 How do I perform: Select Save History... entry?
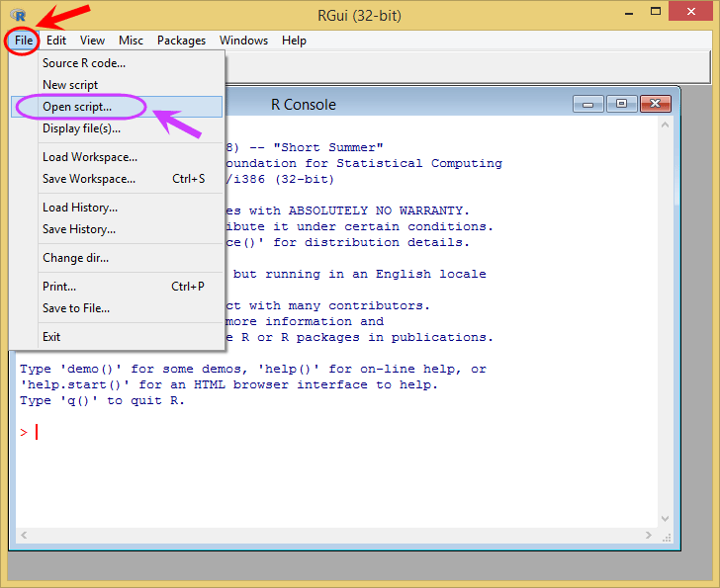117,229
